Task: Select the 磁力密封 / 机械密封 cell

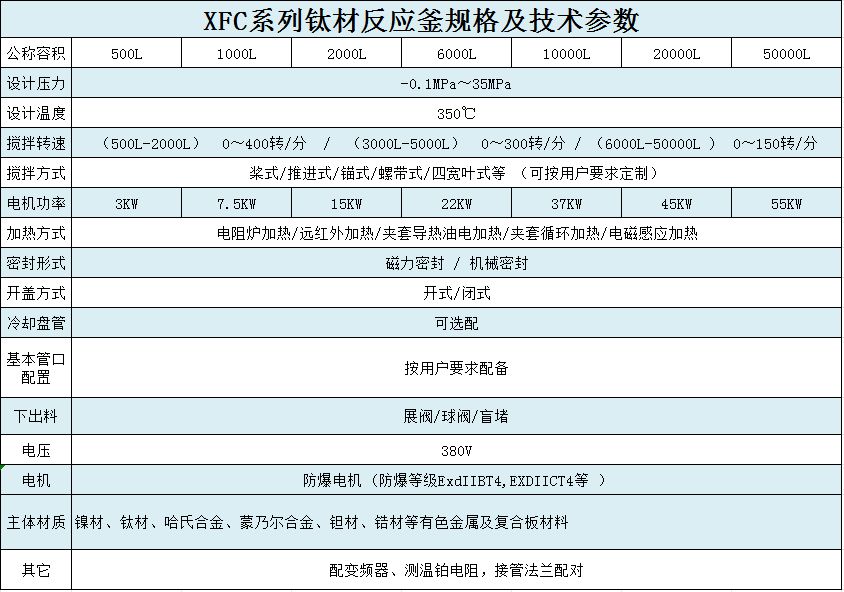Action: [x=456, y=264]
